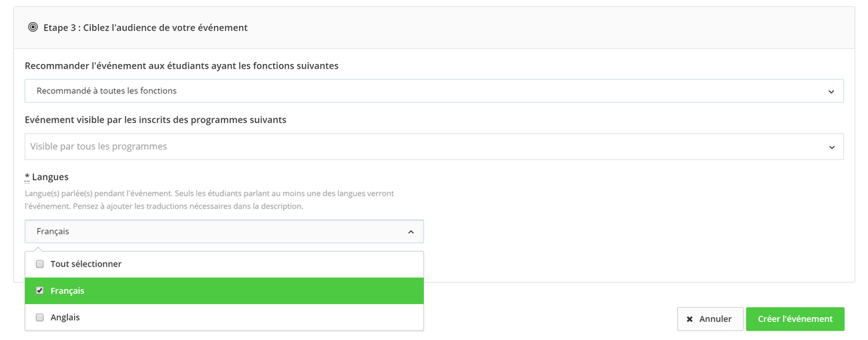The width and height of the screenshot is (868, 340).
Task: Click chevron arrow of programmes dropdown
Action: pyautogui.click(x=831, y=147)
